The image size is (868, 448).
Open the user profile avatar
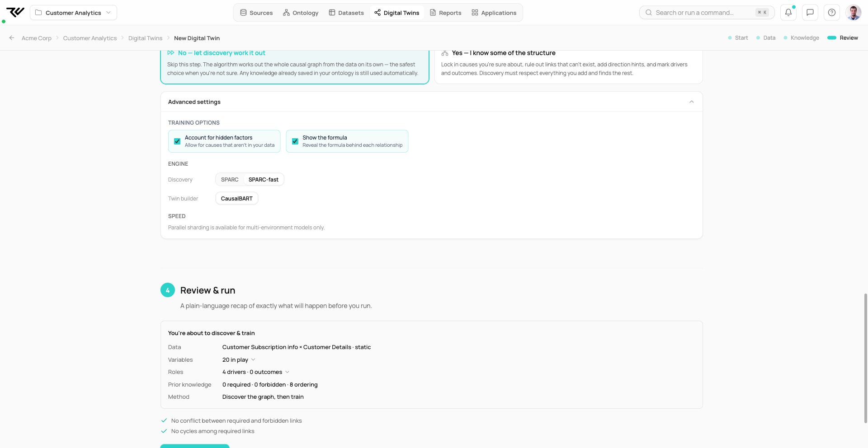(854, 13)
